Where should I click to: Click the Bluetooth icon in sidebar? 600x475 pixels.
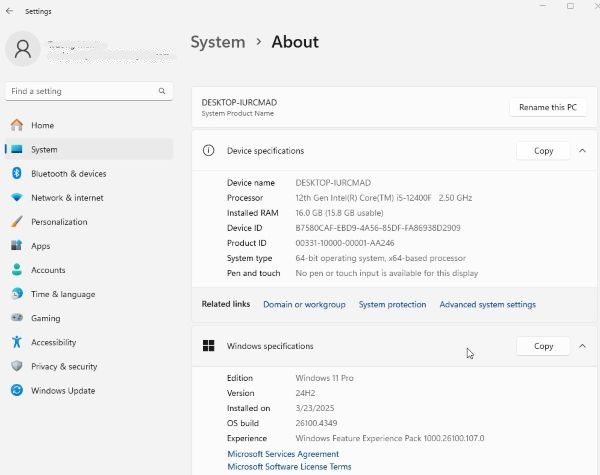pyautogui.click(x=17, y=173)
